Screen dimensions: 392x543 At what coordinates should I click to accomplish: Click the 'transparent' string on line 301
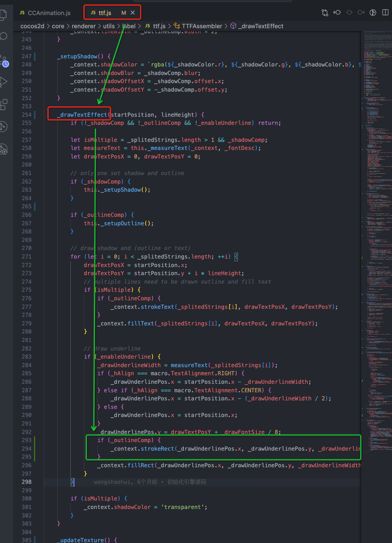183,507
